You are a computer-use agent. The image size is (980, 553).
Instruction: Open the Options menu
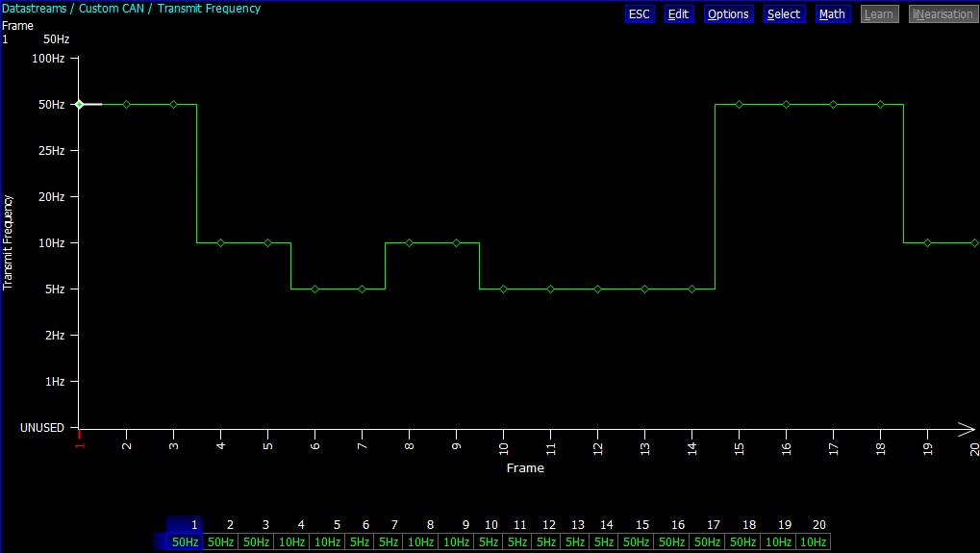tap(728, 14)
